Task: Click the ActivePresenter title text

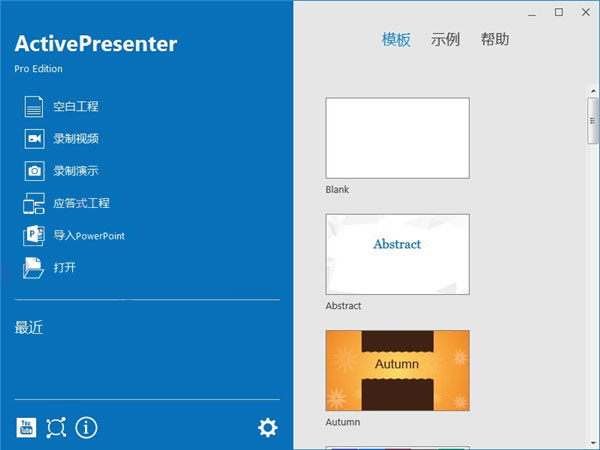Action: pyautogui.click(x=96, y=44)
